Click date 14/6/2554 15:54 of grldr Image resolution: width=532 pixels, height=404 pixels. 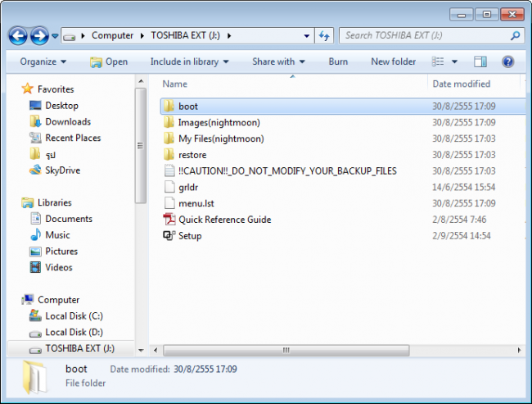[x=463, y=187]
